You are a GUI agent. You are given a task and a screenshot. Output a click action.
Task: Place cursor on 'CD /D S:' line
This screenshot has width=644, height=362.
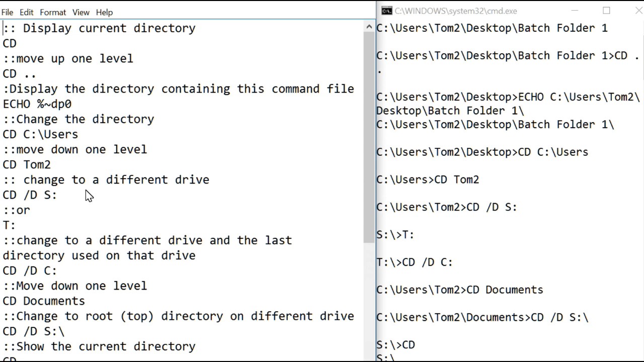coord(30,195)
